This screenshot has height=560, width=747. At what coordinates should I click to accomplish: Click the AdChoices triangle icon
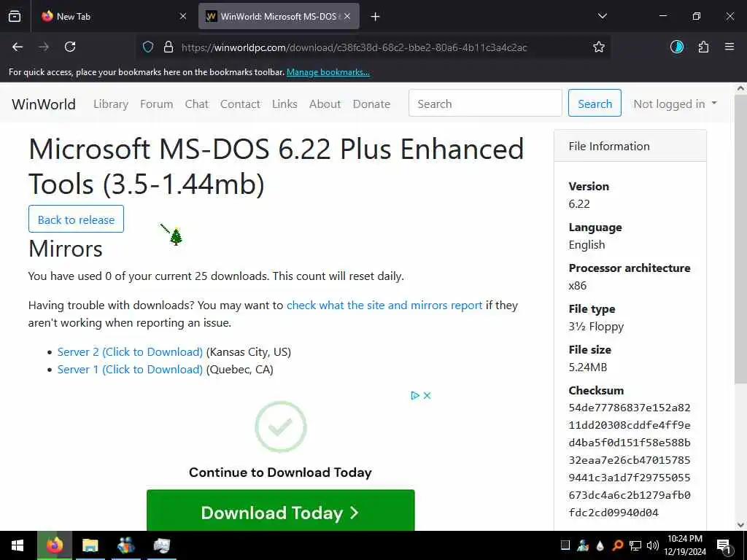415,395
